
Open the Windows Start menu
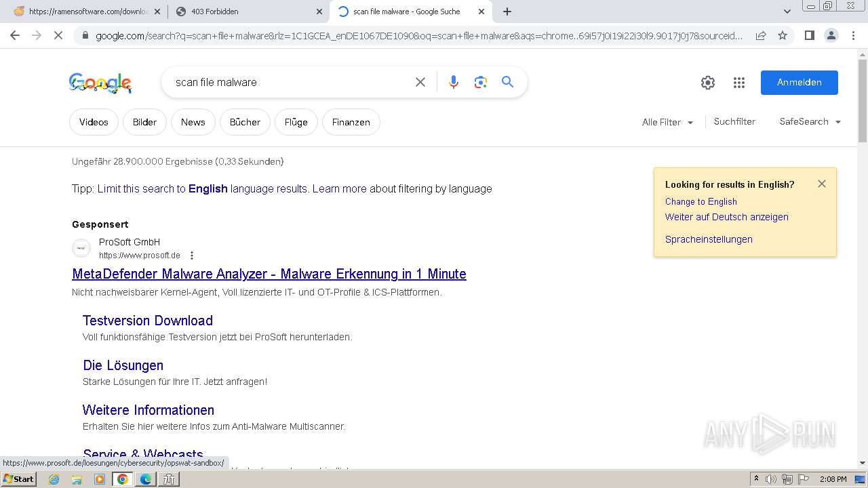18,479
